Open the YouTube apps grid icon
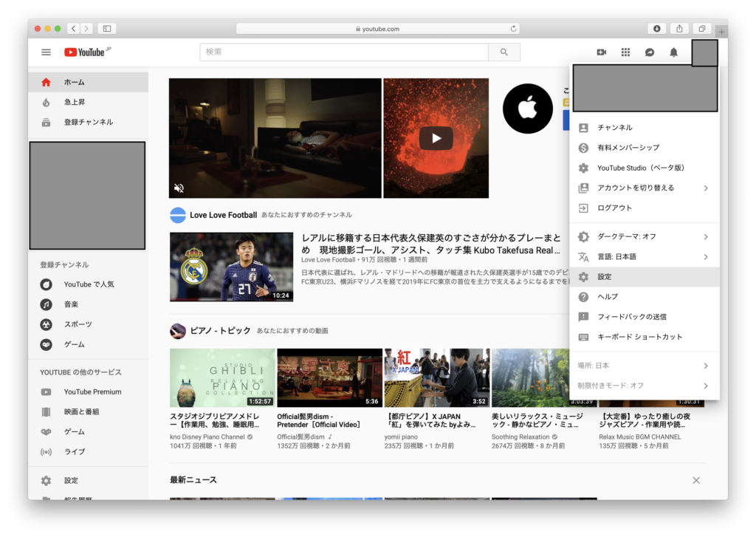The width and height of the screenshot is (756, 537). point(625,52)
